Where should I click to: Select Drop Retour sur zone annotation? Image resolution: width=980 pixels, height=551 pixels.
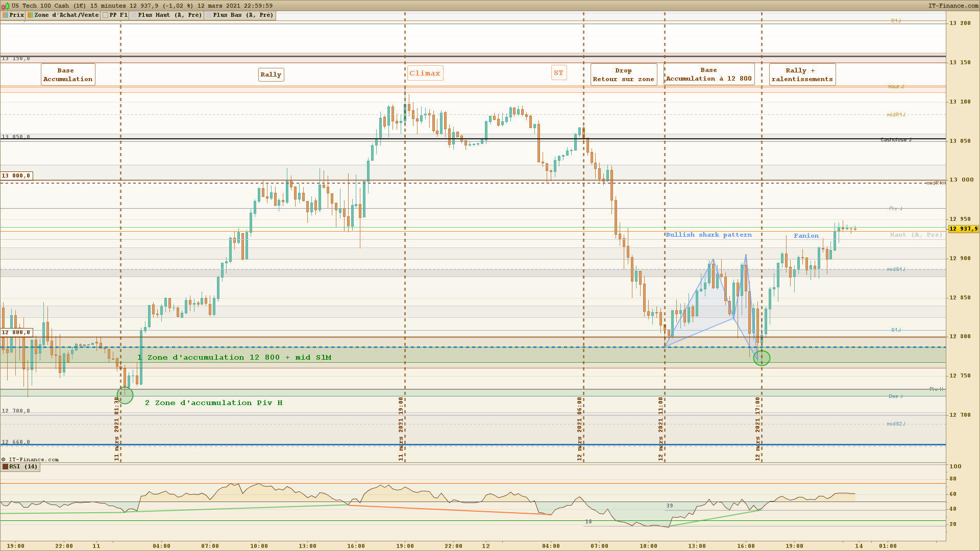(623, 75)
